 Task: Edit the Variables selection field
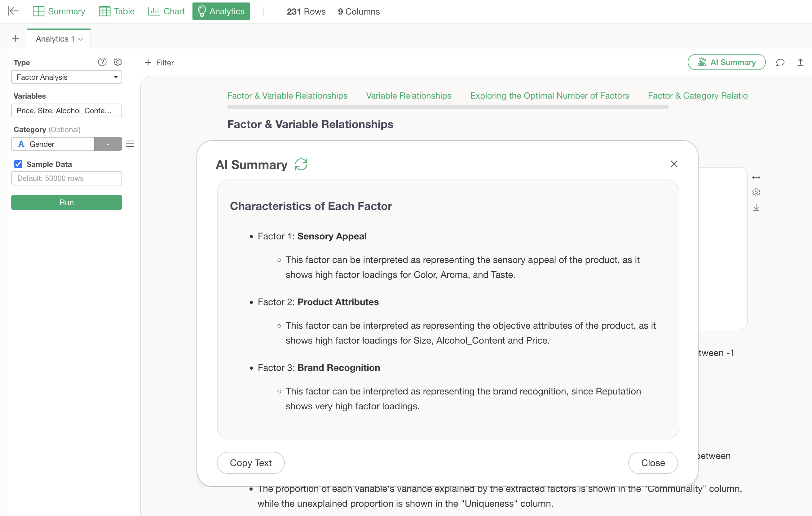66,110
